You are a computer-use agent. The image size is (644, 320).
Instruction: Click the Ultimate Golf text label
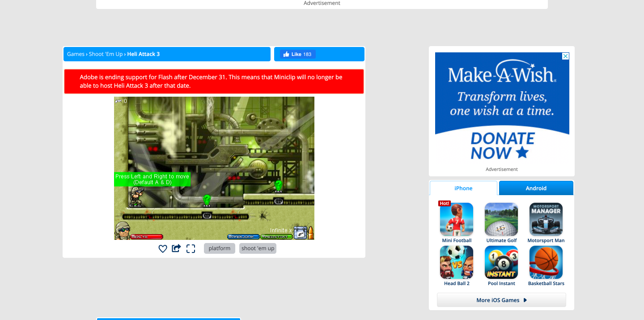(501, 240)
